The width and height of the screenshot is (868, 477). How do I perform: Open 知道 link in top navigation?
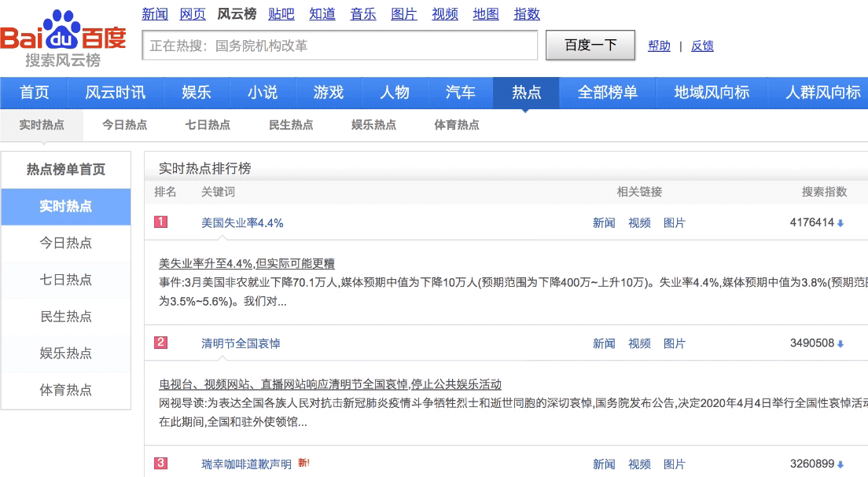(322, 14)
